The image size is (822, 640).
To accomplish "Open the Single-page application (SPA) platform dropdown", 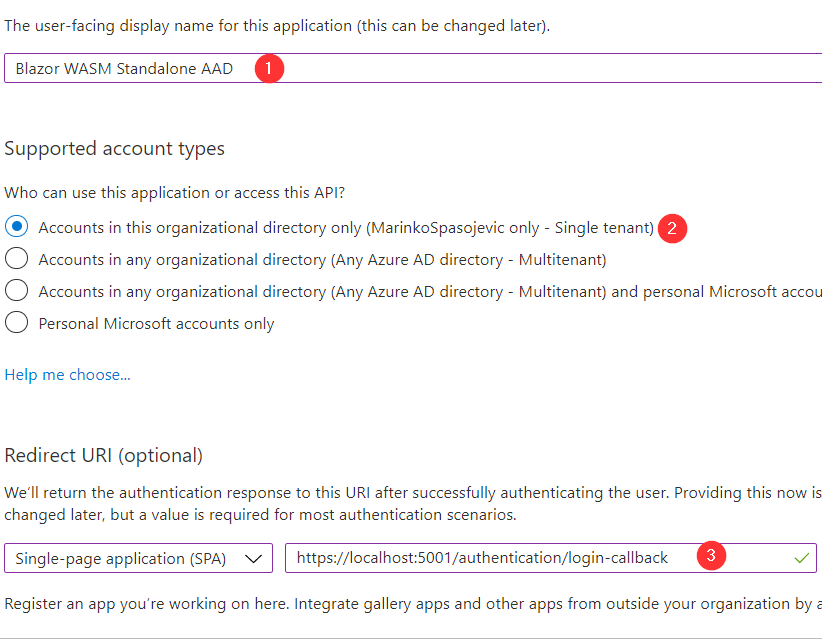I will 138,558.
